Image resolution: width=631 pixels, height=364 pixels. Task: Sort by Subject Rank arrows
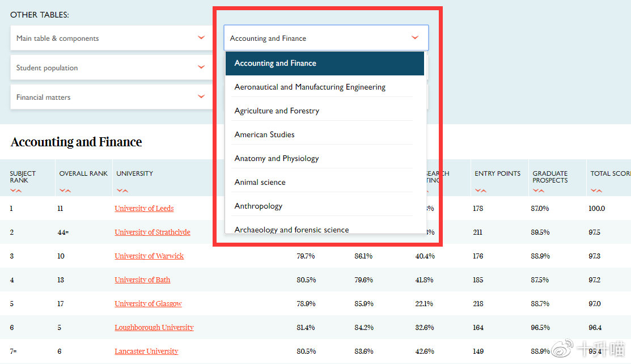[16, 191]
